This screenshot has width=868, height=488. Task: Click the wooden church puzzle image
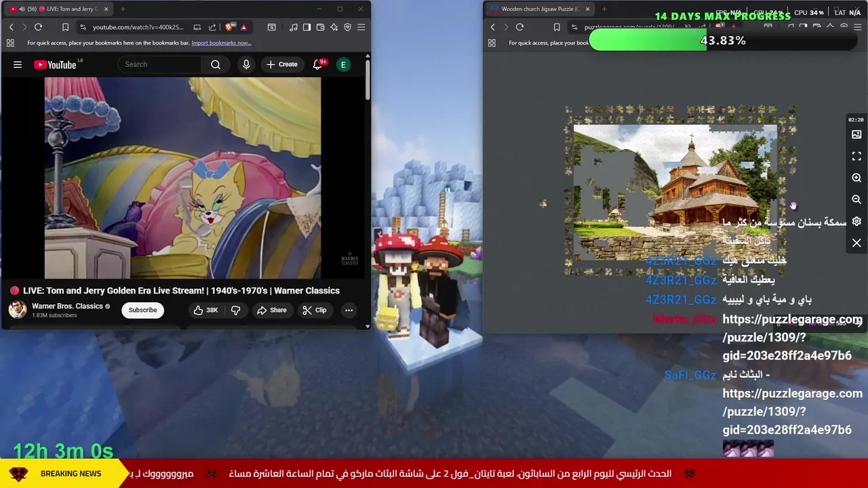click(x=675, y=192)
